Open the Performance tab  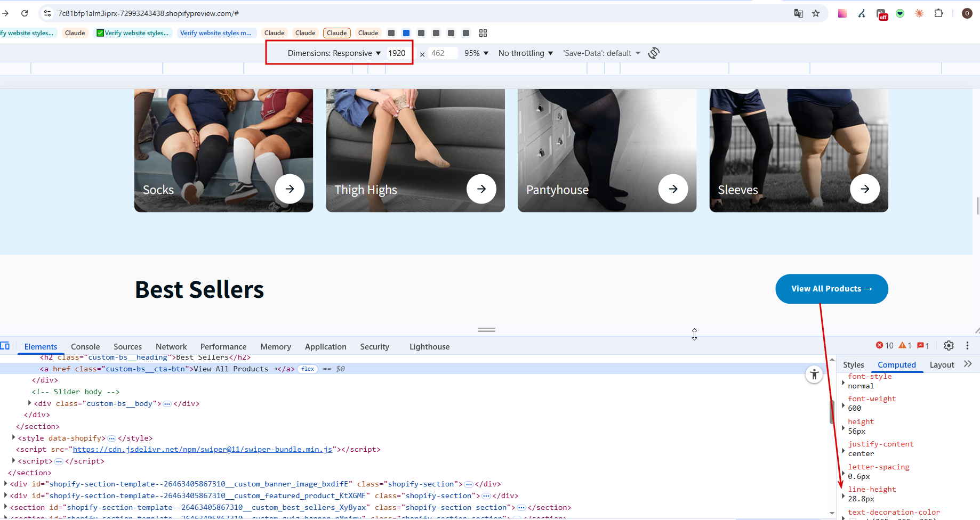[223, 347]
